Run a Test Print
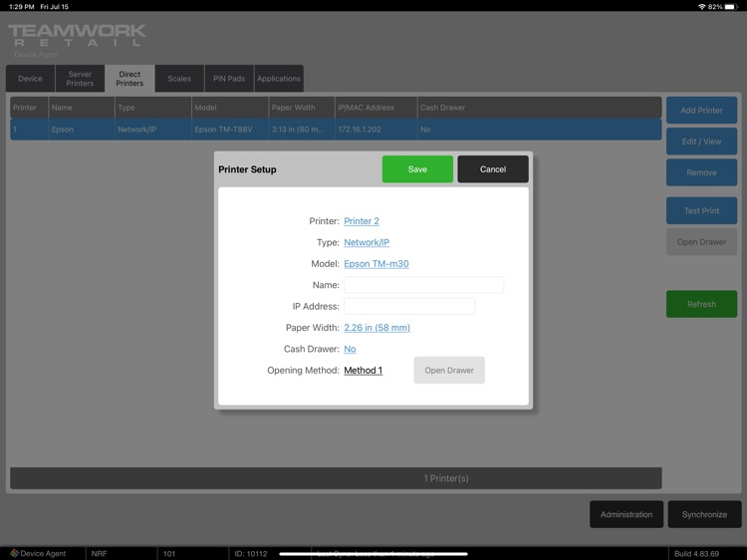This screenshot has width=747, height=560. click(702, 210)
